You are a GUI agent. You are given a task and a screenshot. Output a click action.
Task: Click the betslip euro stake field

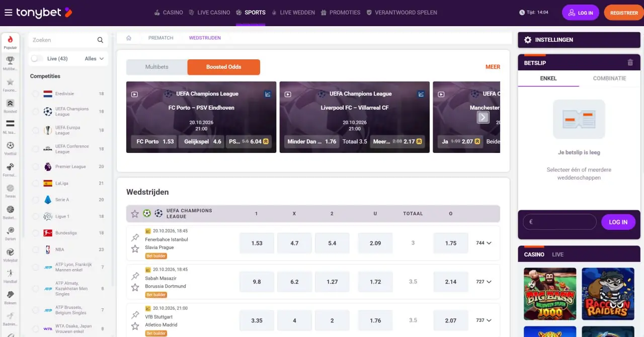[559, 222]
